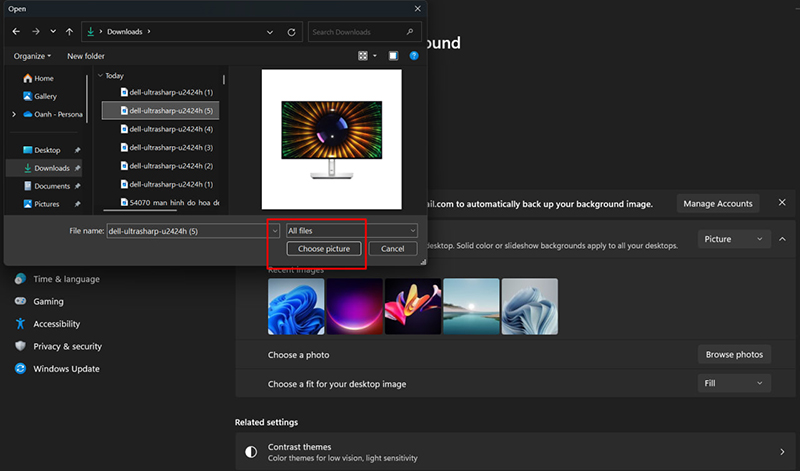The image size is (800, 471).
Task: Expand the Oanh - Personal tree node
Action: point(13,114)
